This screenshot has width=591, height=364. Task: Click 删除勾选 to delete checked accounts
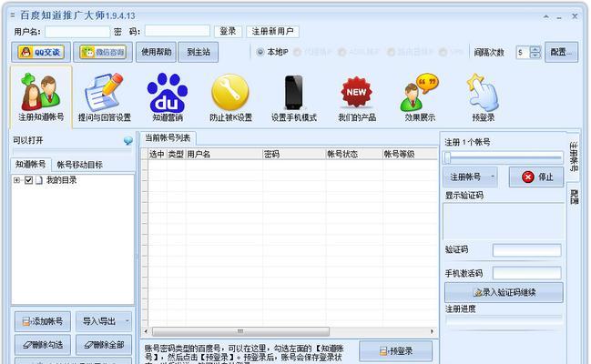(x=43, y=345)
